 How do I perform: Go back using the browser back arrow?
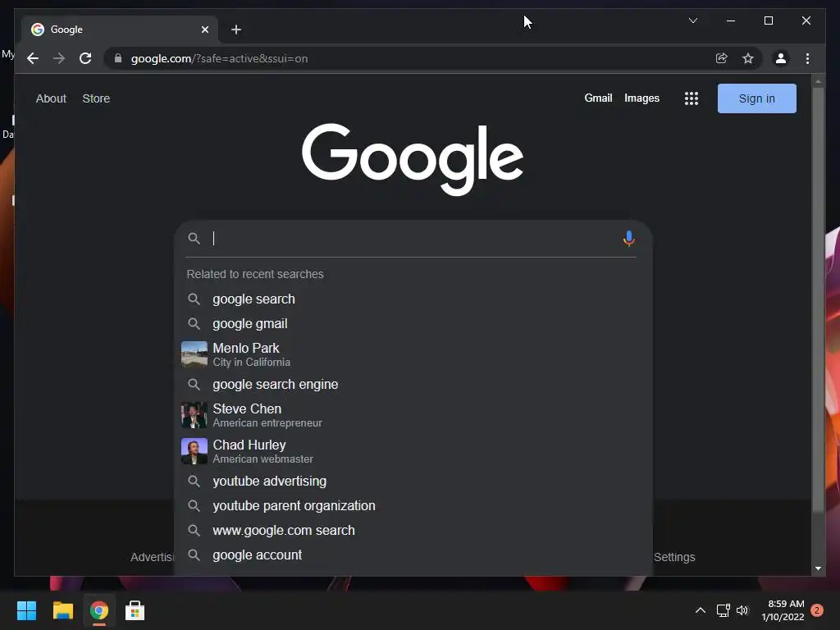click(x=33, y=58)
